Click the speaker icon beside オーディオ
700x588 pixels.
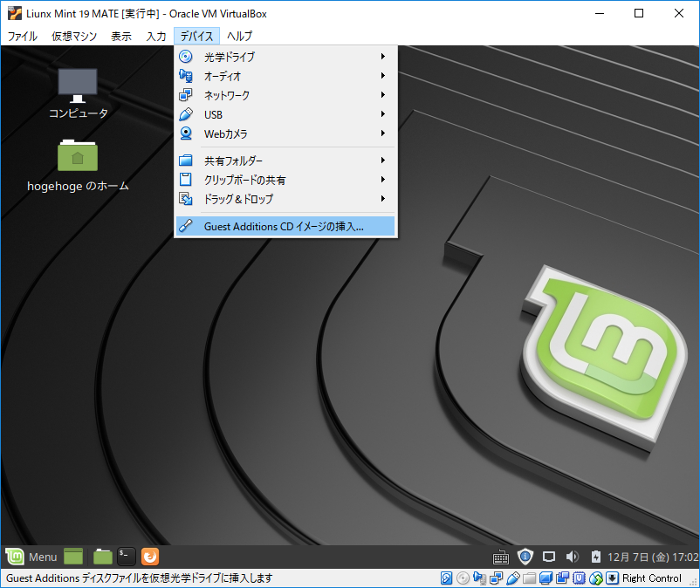[186, 76]
